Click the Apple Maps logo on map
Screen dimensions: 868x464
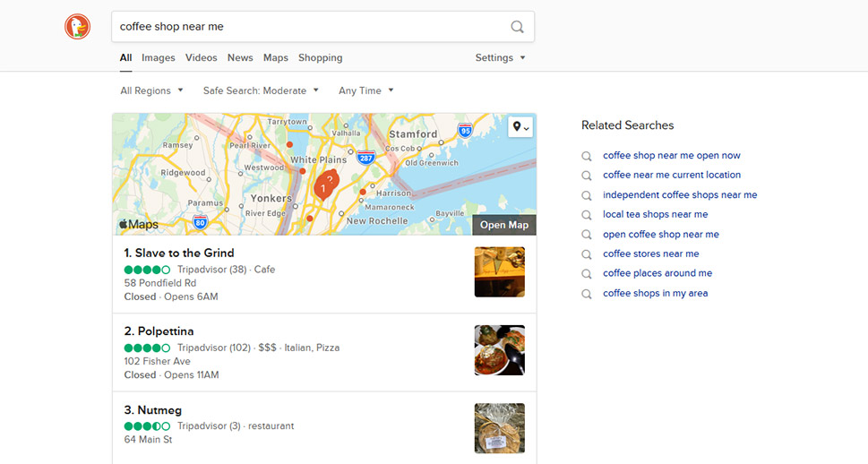click(x=138, y=224)
